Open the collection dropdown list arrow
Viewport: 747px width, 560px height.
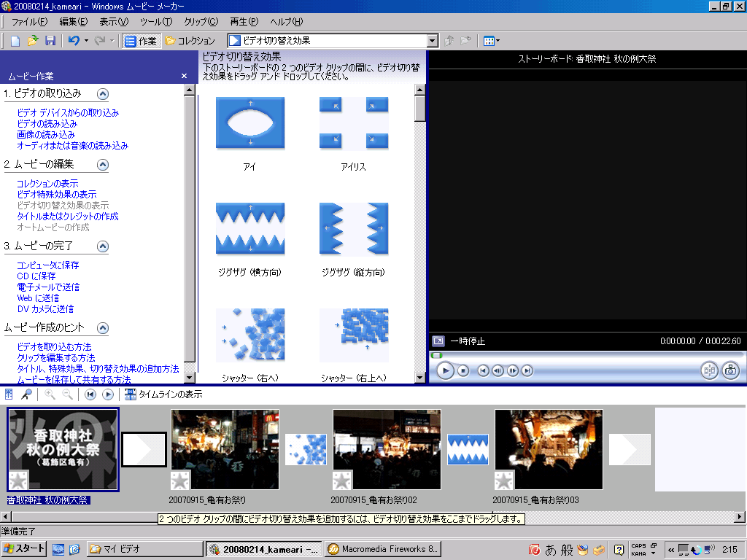pyautogui.click(x=433, y=41)
